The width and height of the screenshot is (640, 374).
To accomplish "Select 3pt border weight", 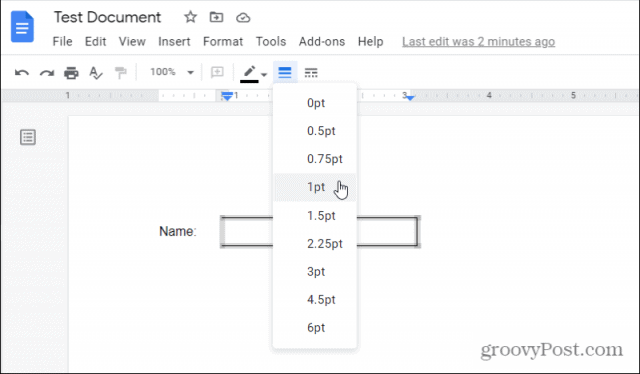I will pyautogui.click(x=315, y=272).
